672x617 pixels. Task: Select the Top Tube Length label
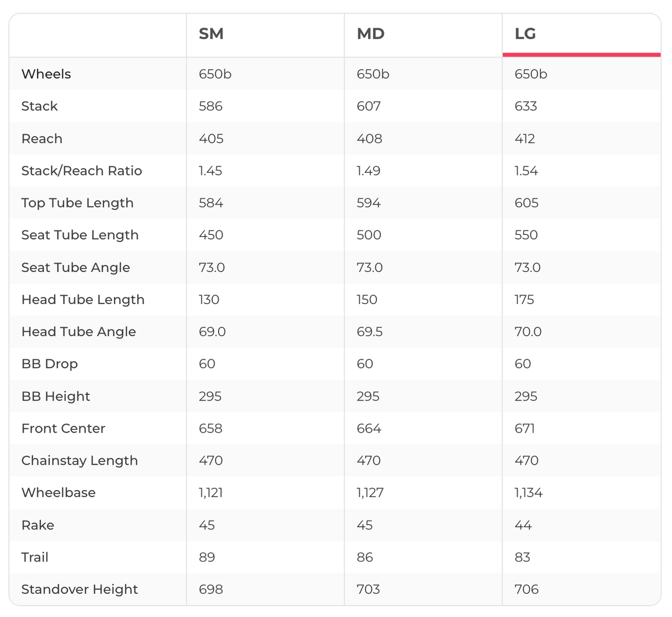[77, 203]
